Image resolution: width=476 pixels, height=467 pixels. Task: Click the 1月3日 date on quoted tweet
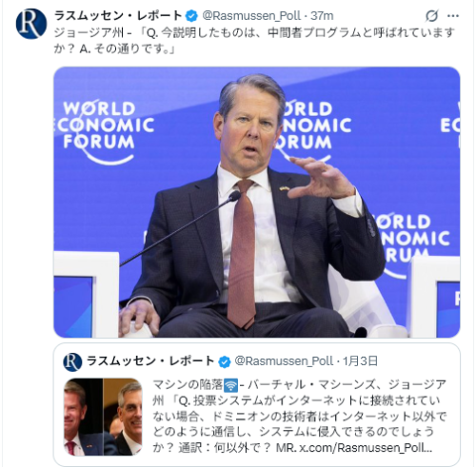click(360, 361)
